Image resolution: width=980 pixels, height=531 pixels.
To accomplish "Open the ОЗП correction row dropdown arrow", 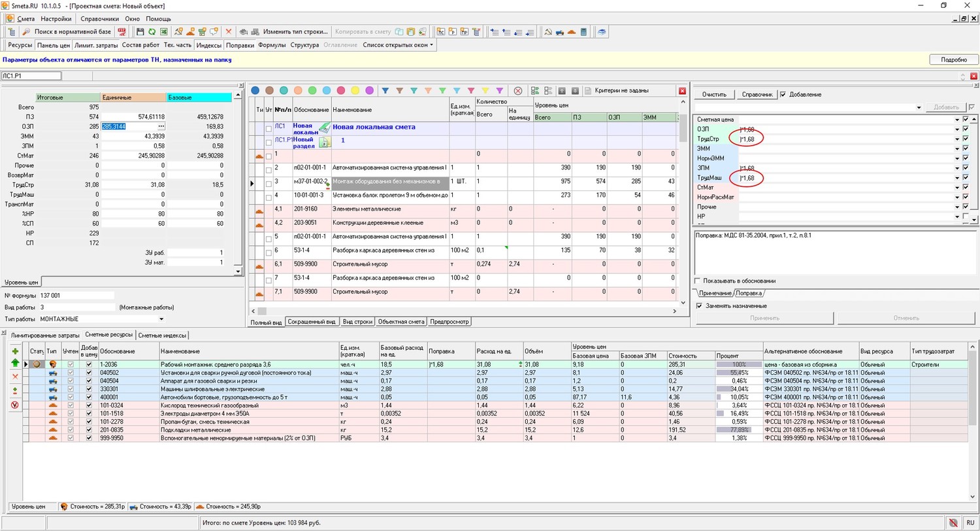I will click(957, 129).
